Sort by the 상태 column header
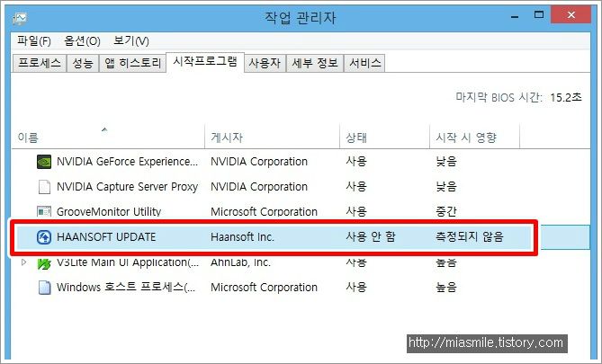 (x=385, y=137)
